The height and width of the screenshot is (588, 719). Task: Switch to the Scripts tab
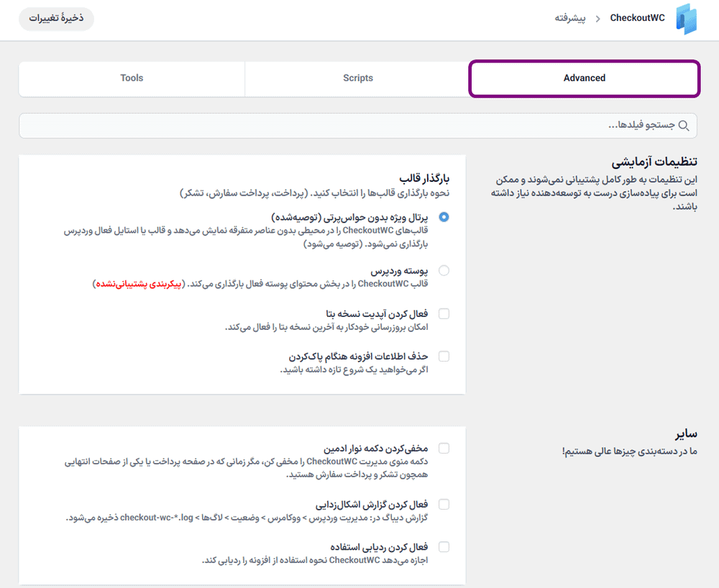pyautogui.click(x=357, y=78)
